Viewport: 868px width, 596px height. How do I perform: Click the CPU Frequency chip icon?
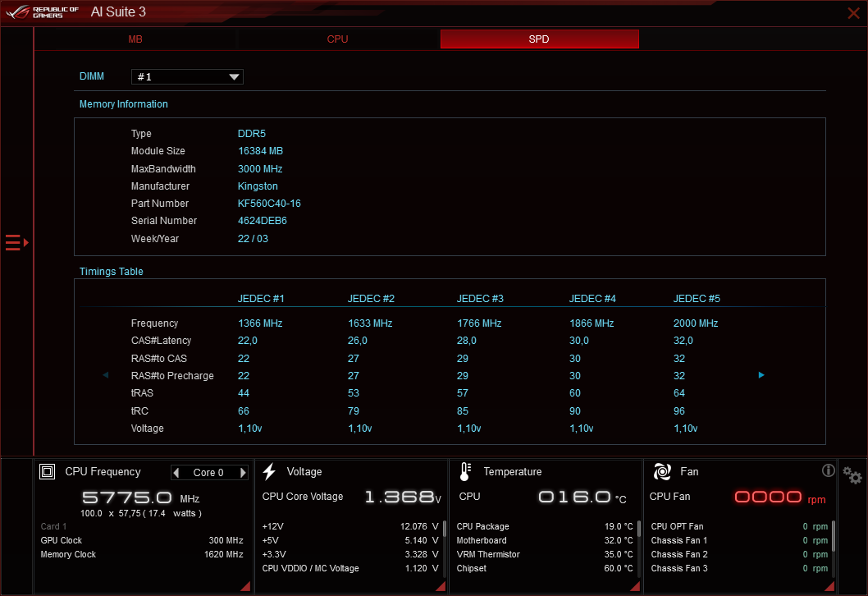(47, 471)
